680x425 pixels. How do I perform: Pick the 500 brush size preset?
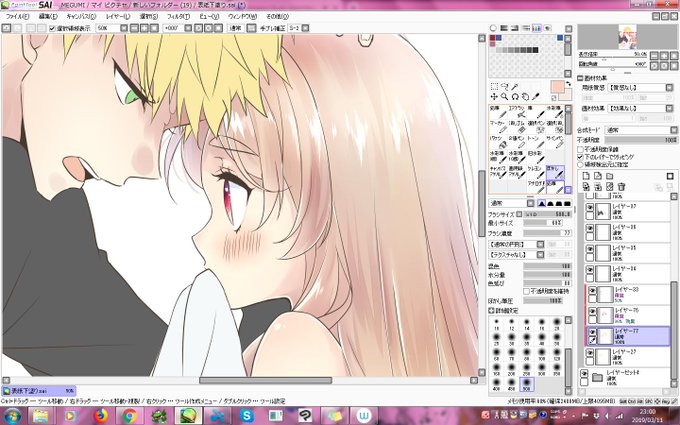click(x=527, y=383)
